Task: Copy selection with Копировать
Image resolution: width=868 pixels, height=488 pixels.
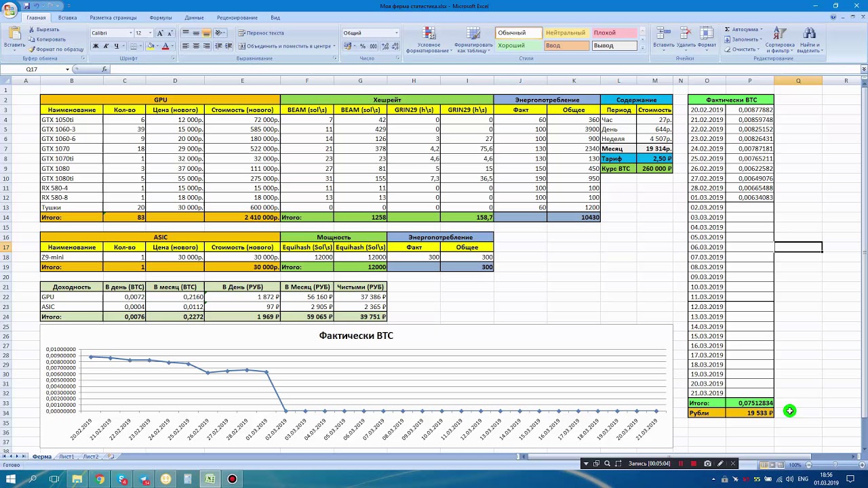Action: click(x=47, y=39)
